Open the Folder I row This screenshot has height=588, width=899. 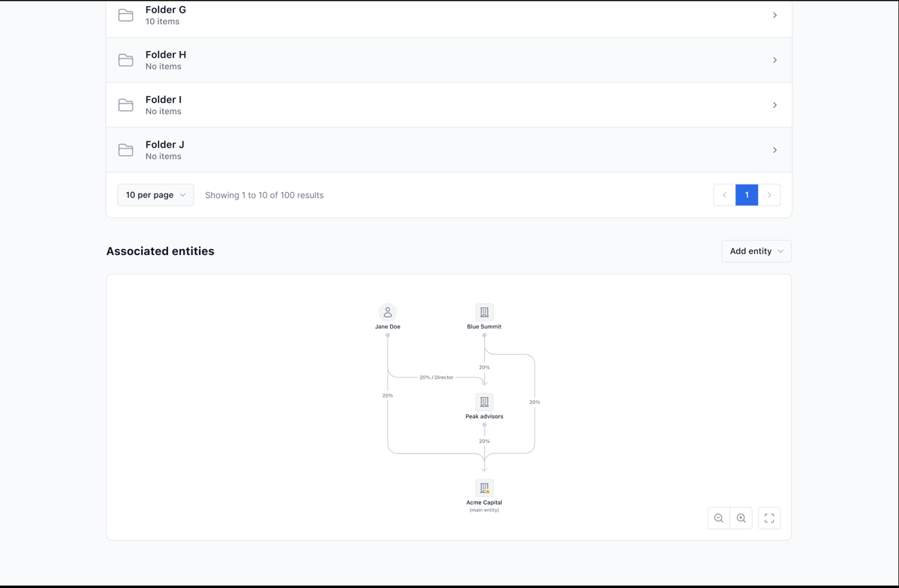449,105
